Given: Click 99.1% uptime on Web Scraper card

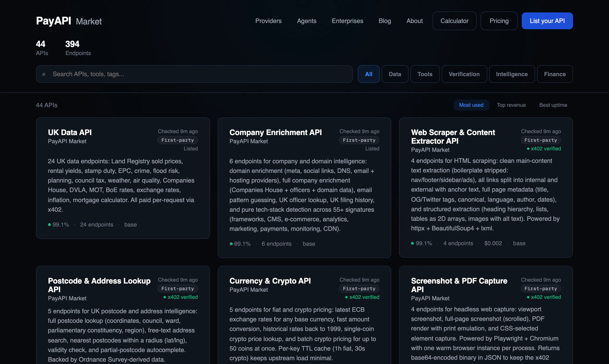Looking at the screenshot, I should tap(422, 243).
